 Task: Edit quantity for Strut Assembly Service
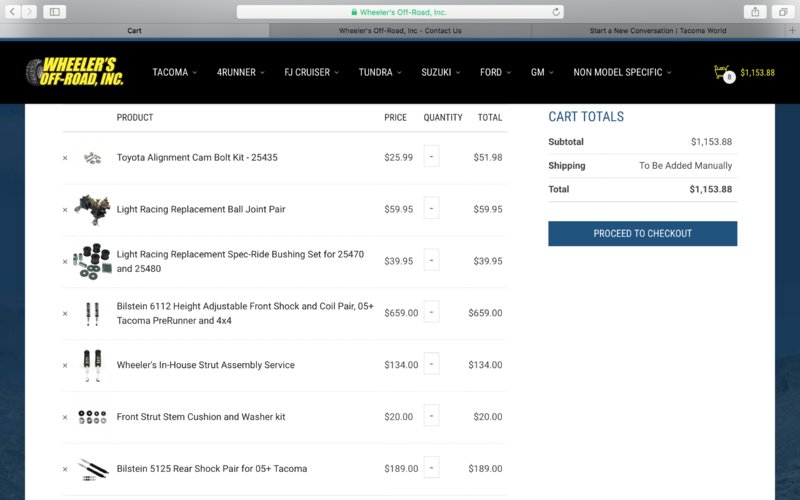(432, 364)
